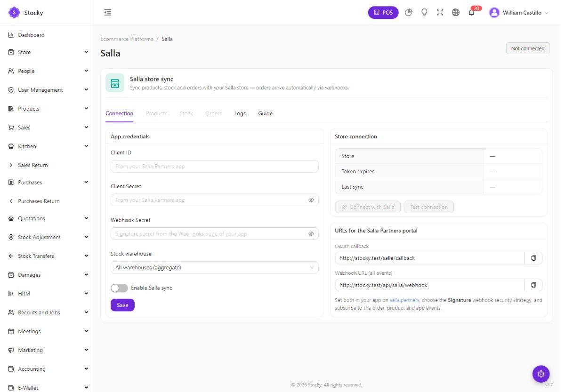Copy the OAuth callback URL
Image resolution: width=565 pixels, height=392 pixels.
[x=533, y=258]
